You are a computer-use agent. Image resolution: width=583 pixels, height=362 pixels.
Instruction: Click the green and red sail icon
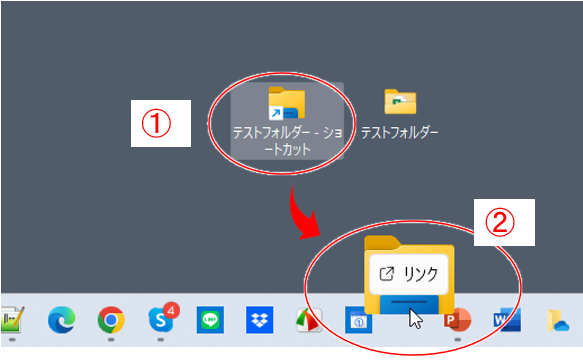tap(309, 320)
